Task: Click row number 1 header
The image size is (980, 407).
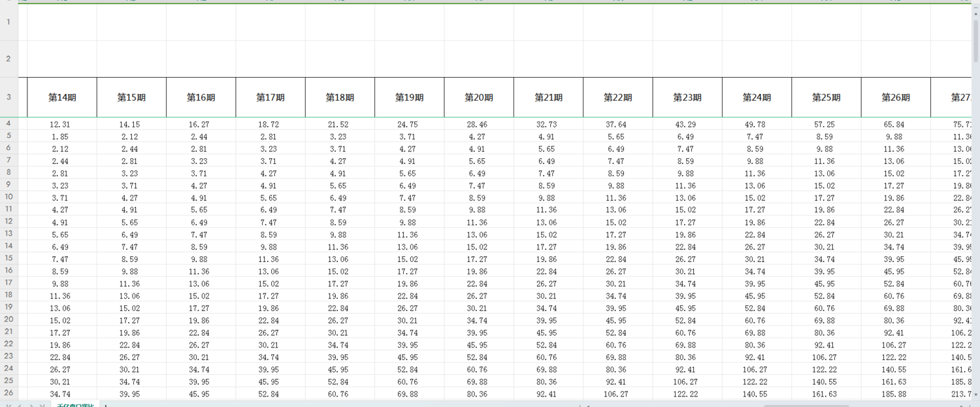Action: (8, 22)
